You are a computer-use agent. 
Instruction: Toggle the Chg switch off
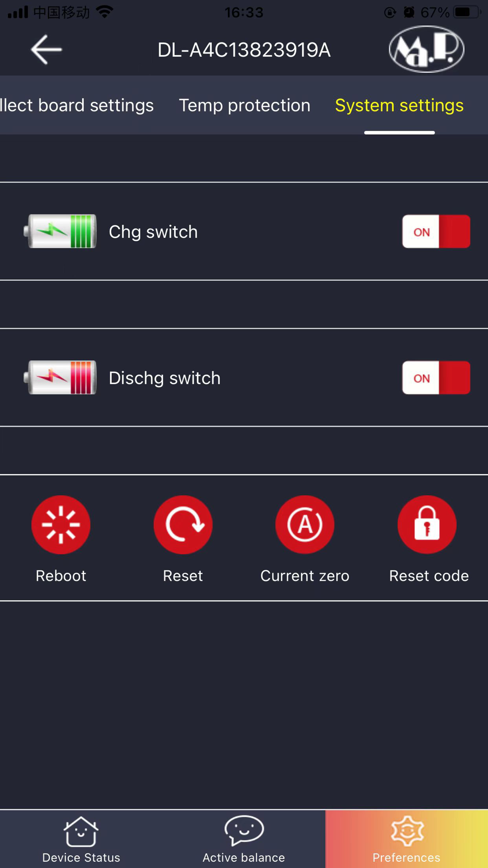[436, 231]
